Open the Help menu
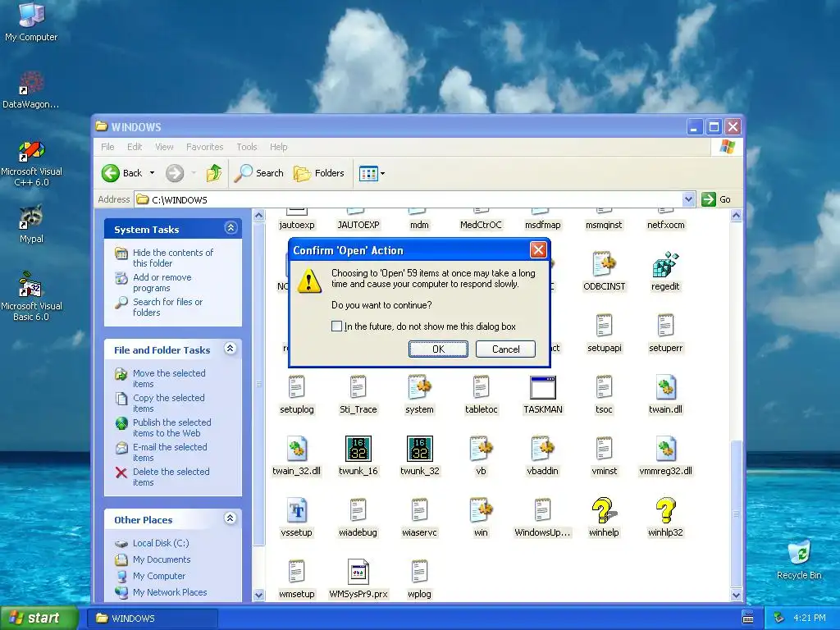Image resolution: width=840 pixels, height=630 pixels. [279, 147]
